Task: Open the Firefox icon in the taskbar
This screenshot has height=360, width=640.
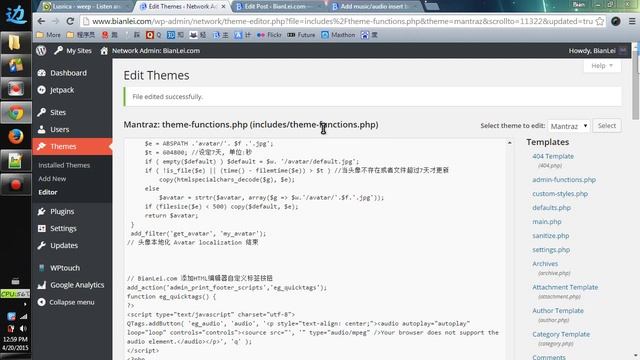Action: pyautogui.click(x=16, y=137)
